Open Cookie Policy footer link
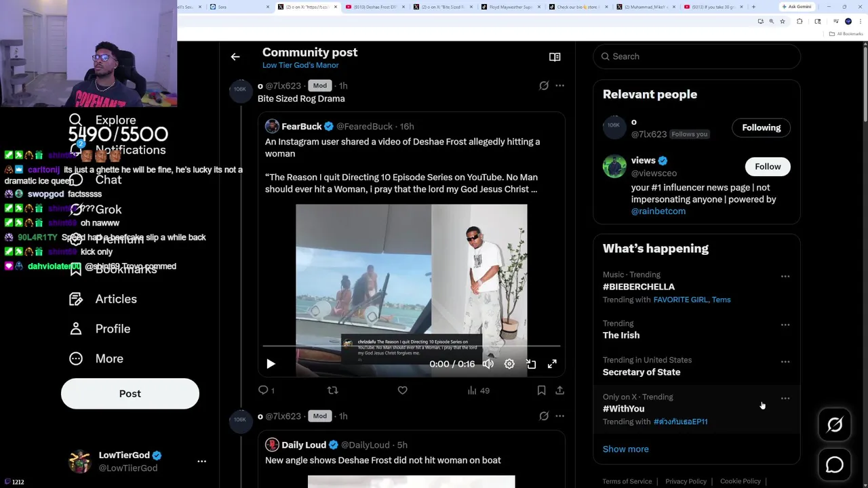Viewport: 868px width, 488px height. click(741, 481)
